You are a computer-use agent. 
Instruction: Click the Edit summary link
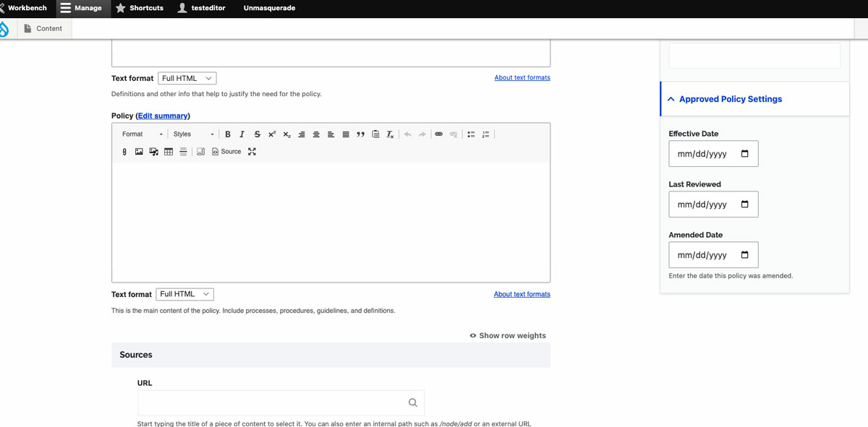point(163,116)
